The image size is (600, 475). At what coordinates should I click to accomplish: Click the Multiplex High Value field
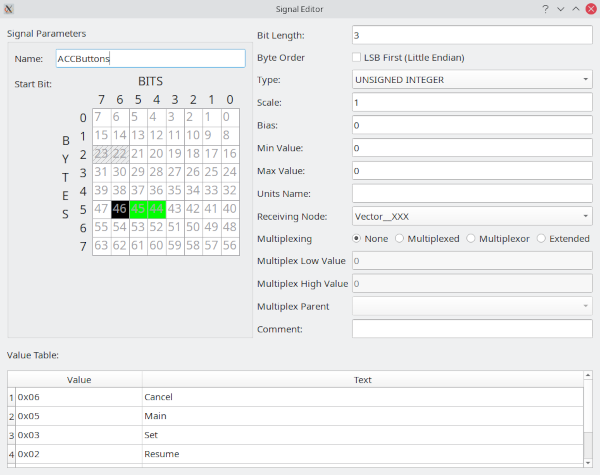pyautogui.click(x=472, y=284)
